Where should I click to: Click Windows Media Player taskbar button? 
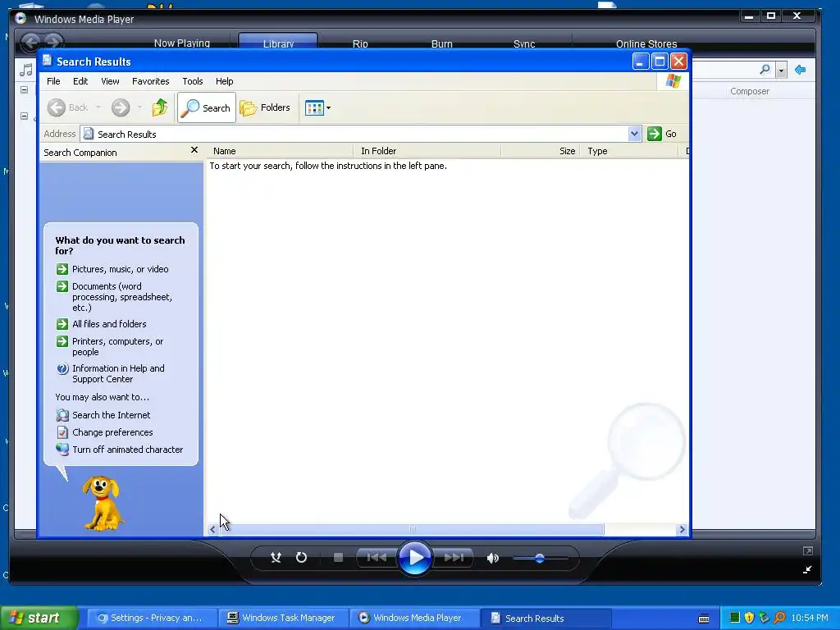(x=414, y=619)
